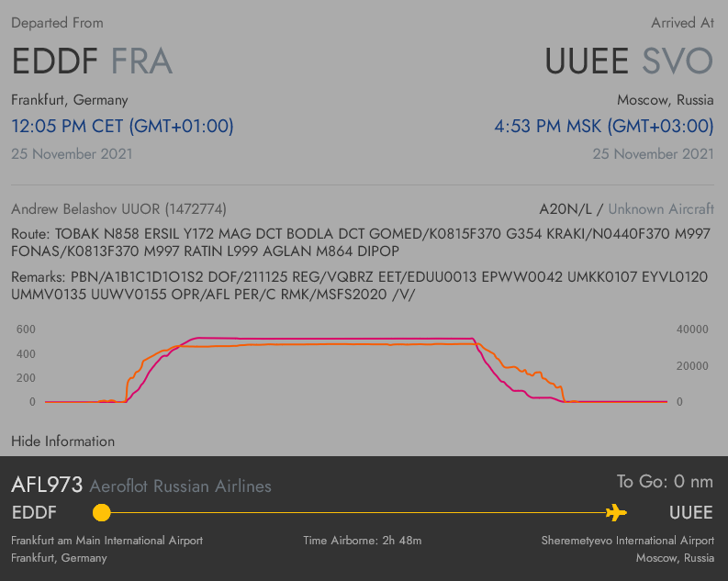Select the AFL973 callsign

tap(47, 485)
